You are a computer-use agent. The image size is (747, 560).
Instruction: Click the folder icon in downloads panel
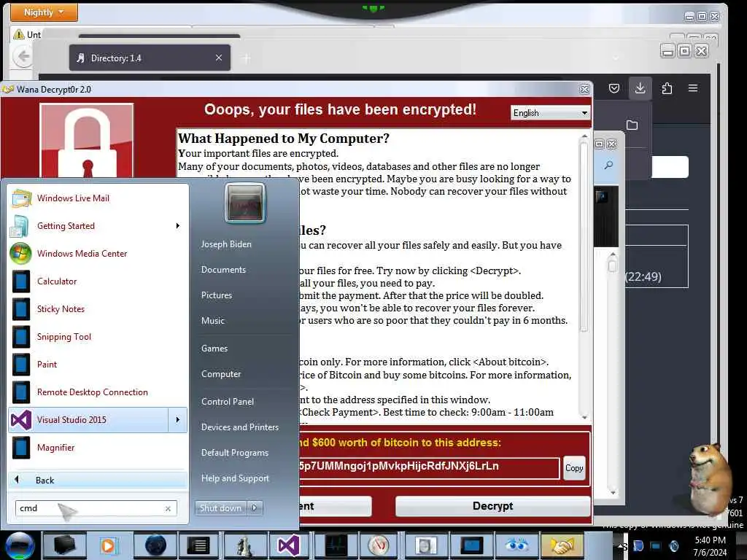(x=632, y=125)
